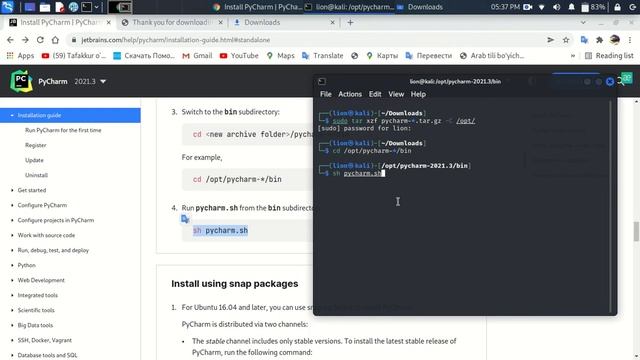This screenshot has height=360, width=640.
Task: Click the address bar URL field
Action: (306, 40)
